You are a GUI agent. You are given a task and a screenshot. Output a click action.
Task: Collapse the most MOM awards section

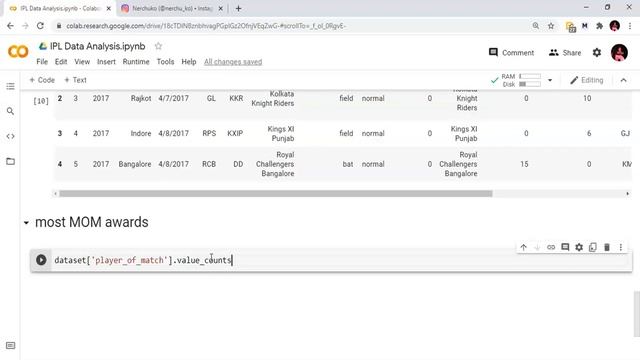pyautogui.click(x=26, y=223)
